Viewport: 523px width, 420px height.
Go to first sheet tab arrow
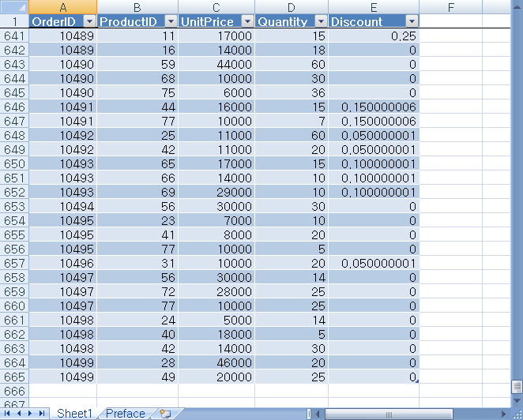[x=7, y=414]
